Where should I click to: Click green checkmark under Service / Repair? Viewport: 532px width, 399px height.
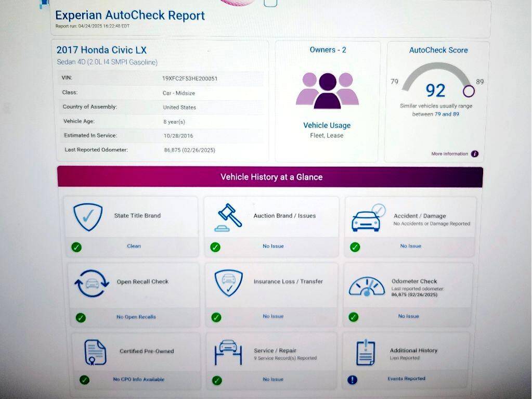217,380
